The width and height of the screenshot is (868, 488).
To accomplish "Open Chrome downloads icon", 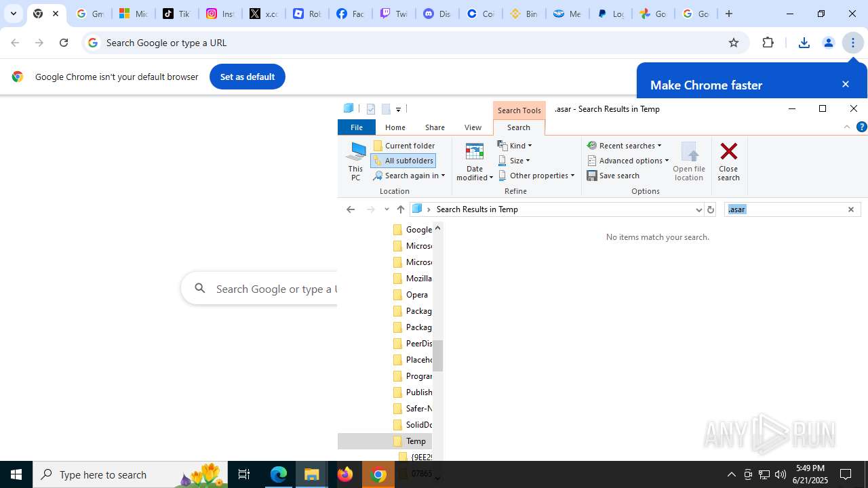I will click(804, 43).
